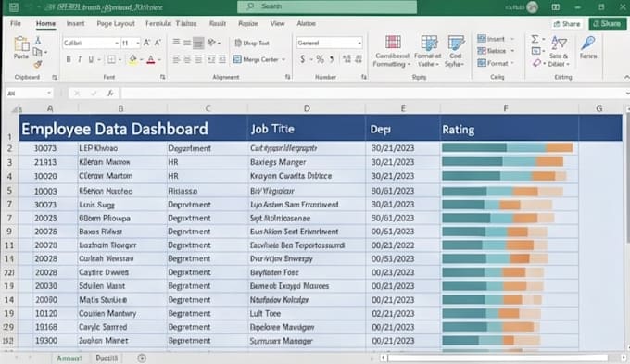630x364 pixels.
Task: Click the cell borders icon
Action: [111, 59]
